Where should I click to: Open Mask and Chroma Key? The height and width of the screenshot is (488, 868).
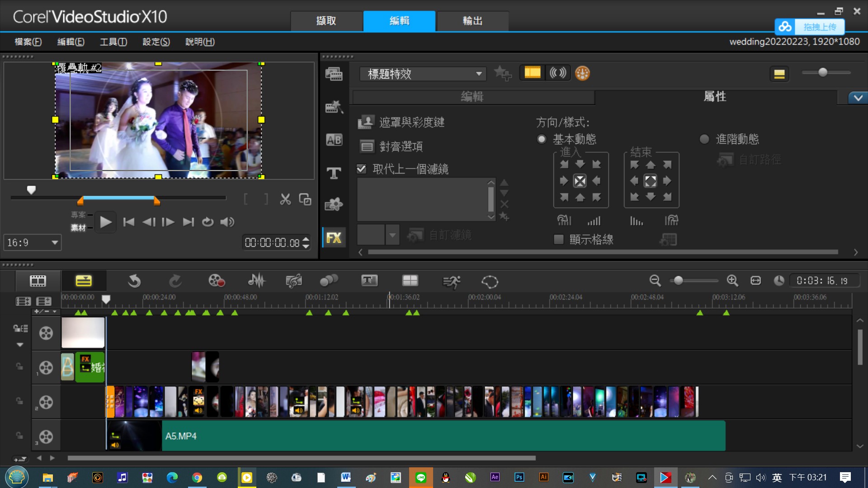401,122
